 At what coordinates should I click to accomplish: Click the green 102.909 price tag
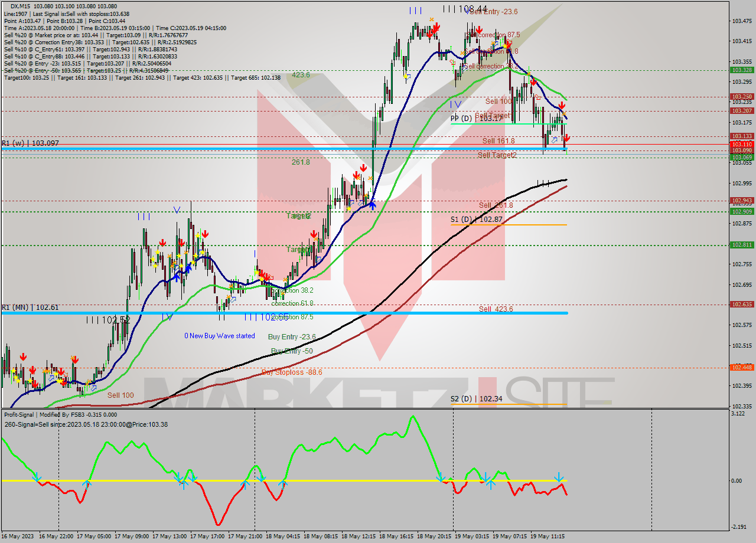coord(742,211)
